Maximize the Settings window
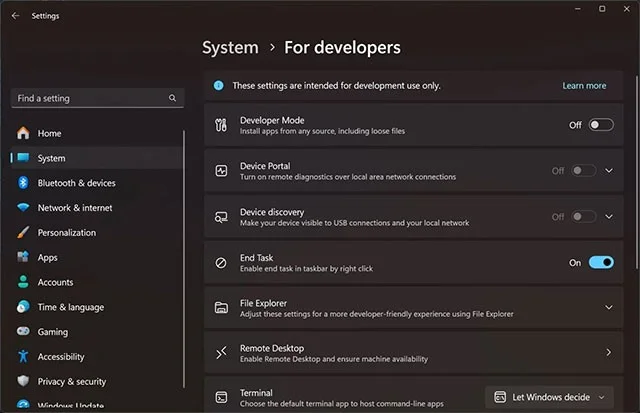Viewport: 640px width, 413px height. [602, 9]
